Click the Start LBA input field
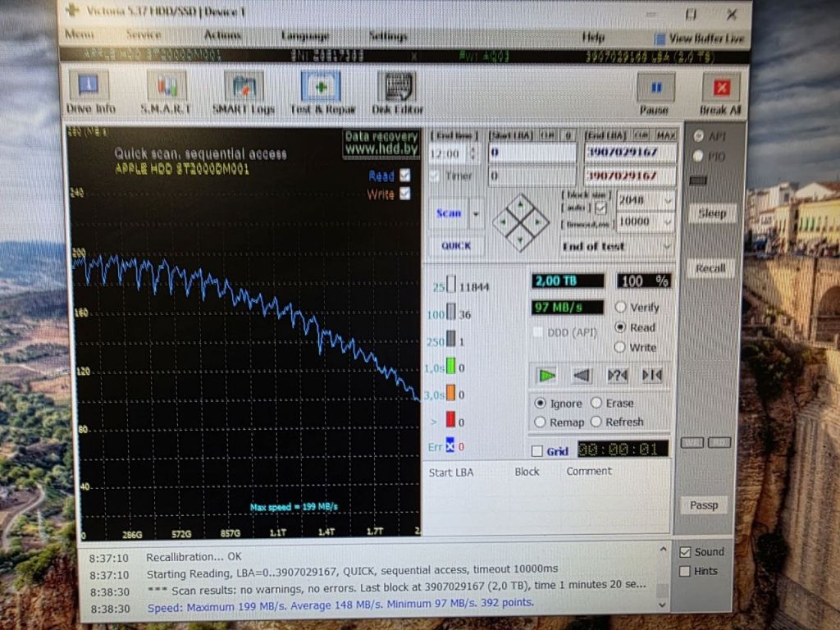The width and height of the screenshot is (840, 630). [532, 153]
